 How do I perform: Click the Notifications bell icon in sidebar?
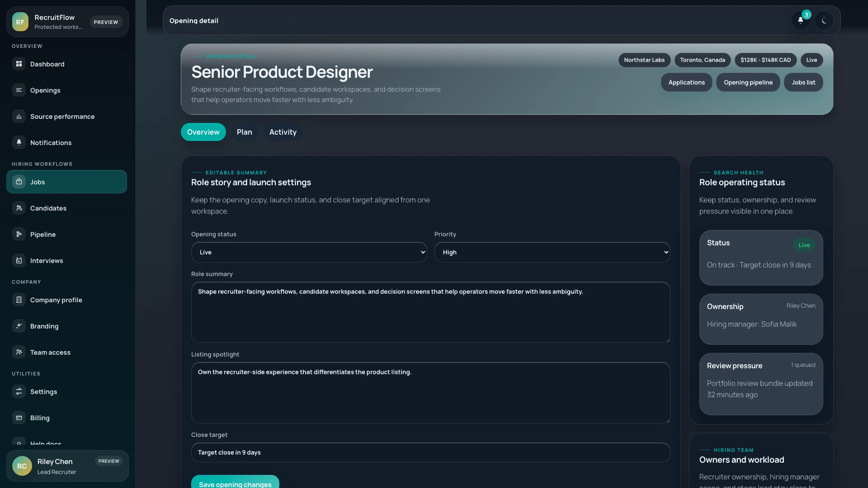click(x=19, y=143)
